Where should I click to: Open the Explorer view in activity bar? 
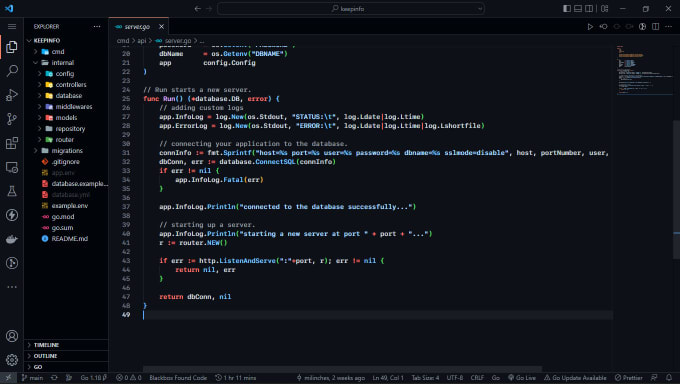point(12,46)
